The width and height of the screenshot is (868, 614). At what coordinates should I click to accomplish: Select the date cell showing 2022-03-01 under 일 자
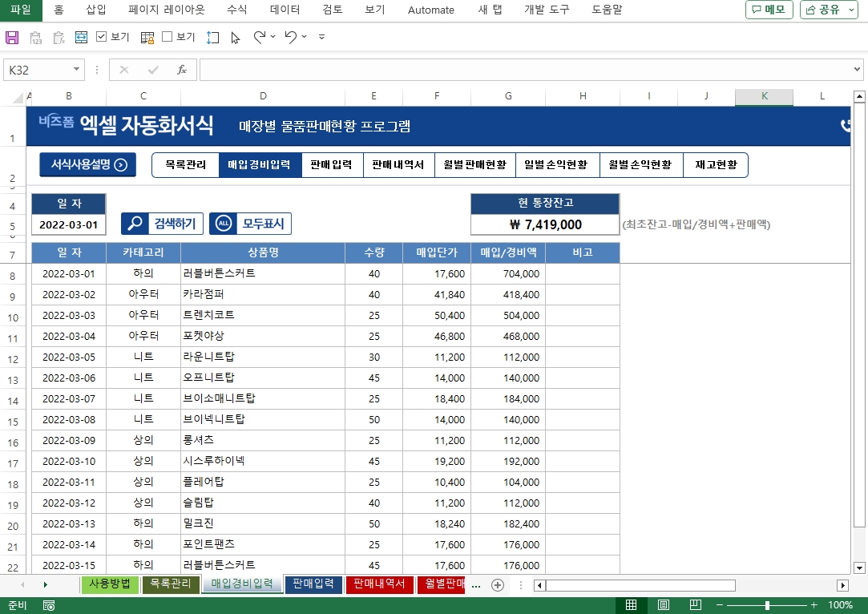tap(68, 225)
